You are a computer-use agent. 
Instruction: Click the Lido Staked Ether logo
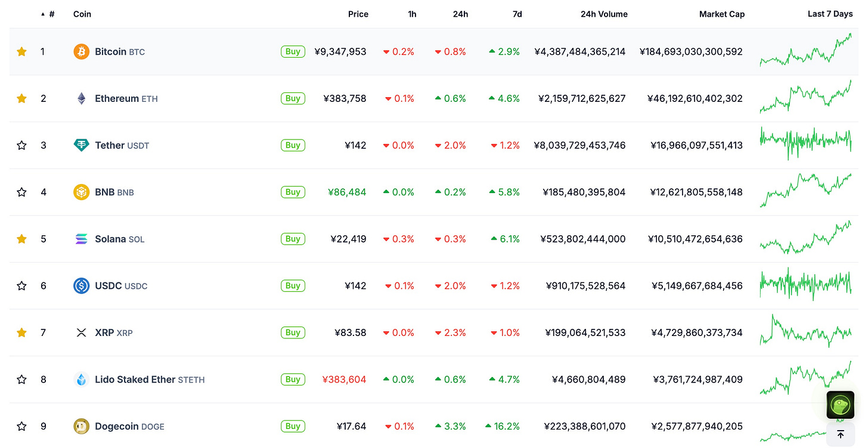pos(81,379)
